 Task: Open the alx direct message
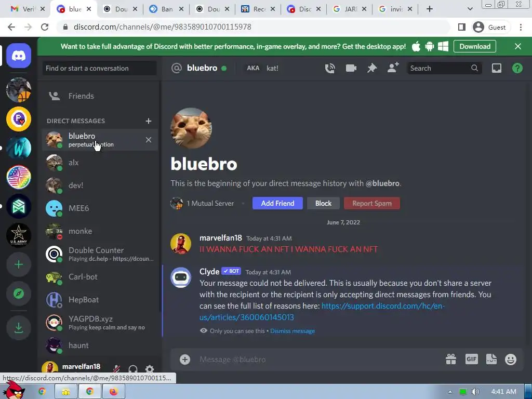tap(100, 163)
